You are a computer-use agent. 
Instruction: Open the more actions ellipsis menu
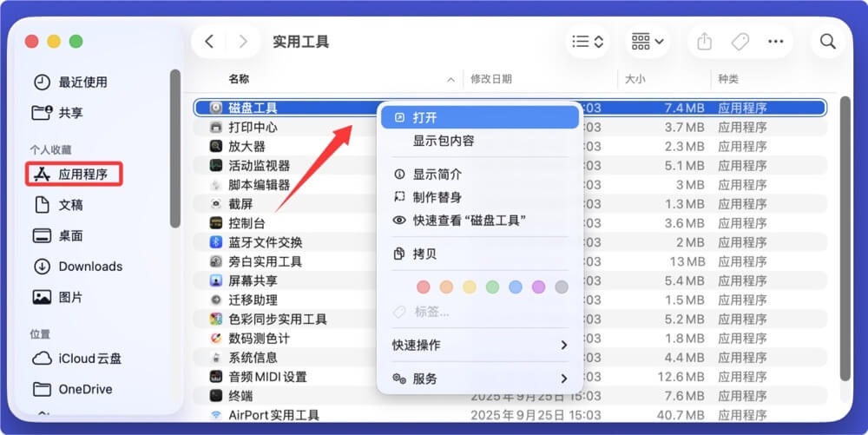[775, 42]
